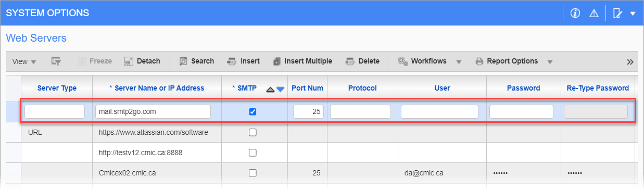The width and height of the screenshot is (644, 190).
Task: Expand the Report Options dropdown
Action: (550, 62)
